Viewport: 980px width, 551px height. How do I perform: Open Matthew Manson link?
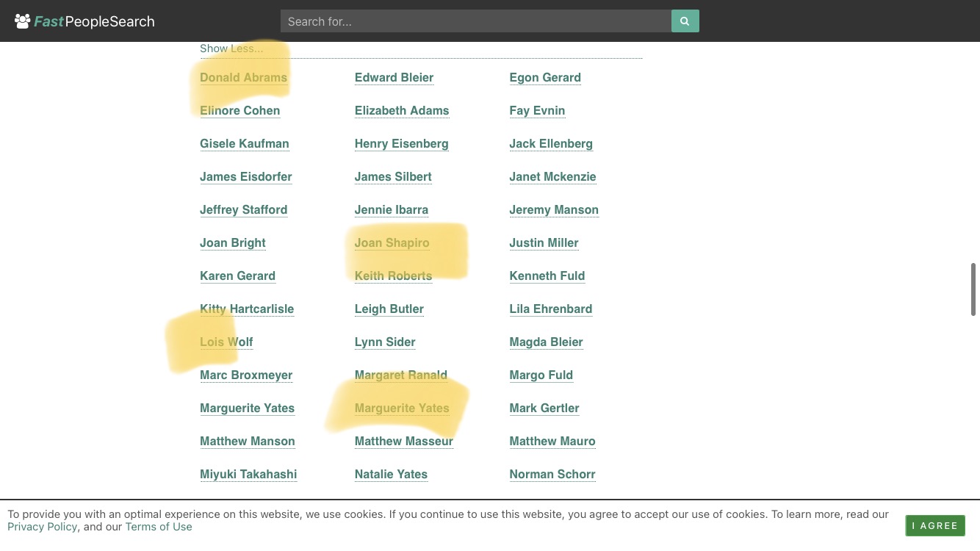coord(247,441)
